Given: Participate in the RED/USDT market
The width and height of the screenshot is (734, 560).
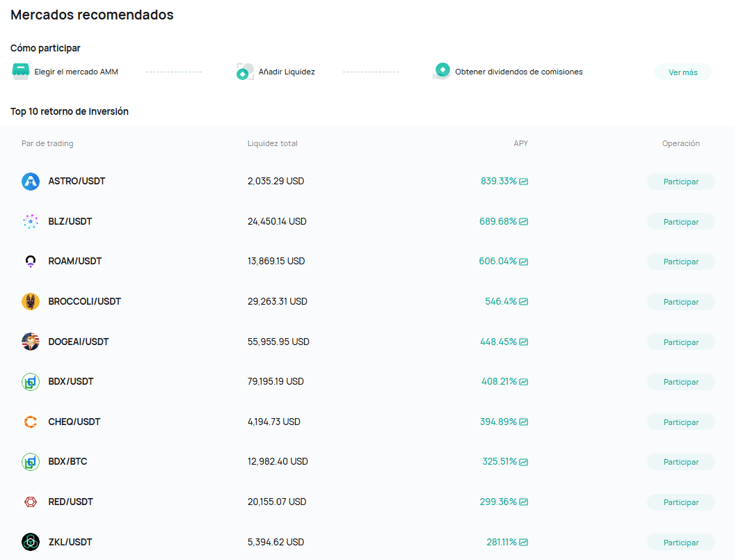Looking at the screenshot, I should pyautogui.click(x=681, y=502).
